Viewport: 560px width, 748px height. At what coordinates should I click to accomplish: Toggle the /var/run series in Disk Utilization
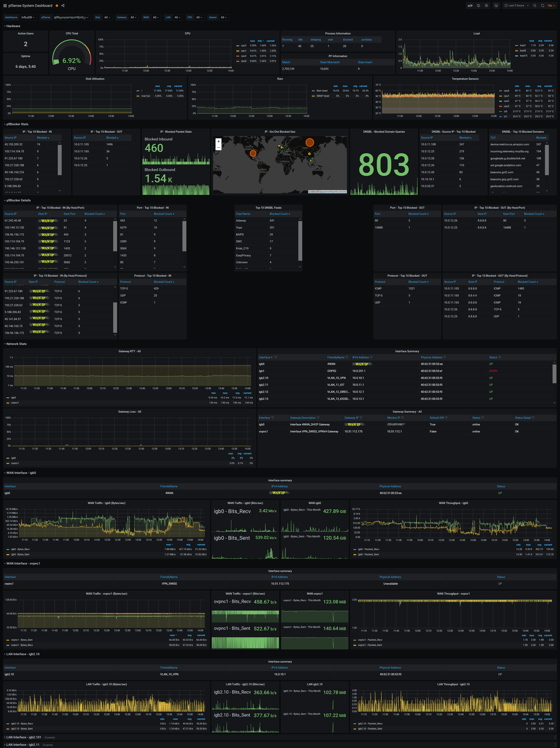coord(145,96)
